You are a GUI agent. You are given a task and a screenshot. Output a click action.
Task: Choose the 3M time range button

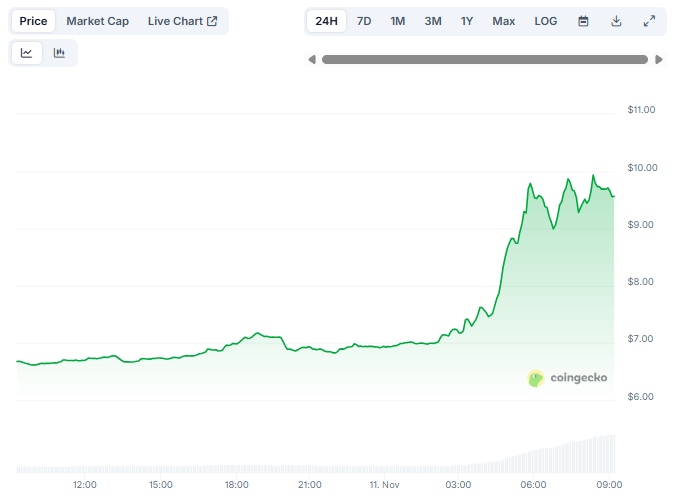433,21
